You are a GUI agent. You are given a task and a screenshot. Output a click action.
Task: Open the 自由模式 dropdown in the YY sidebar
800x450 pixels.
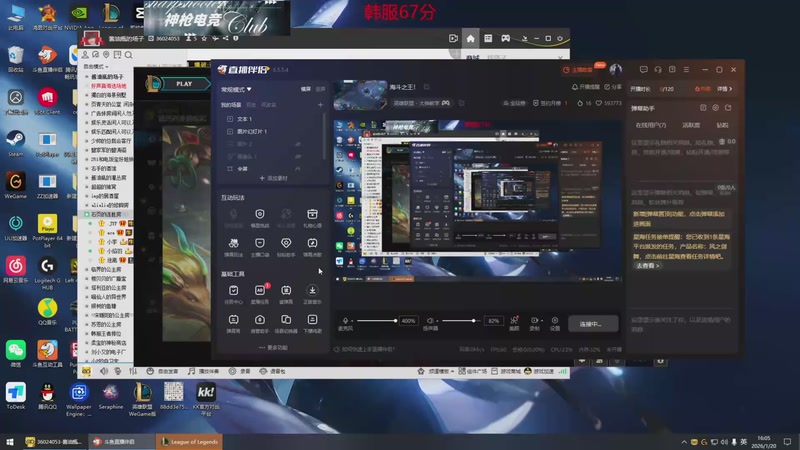96,66
